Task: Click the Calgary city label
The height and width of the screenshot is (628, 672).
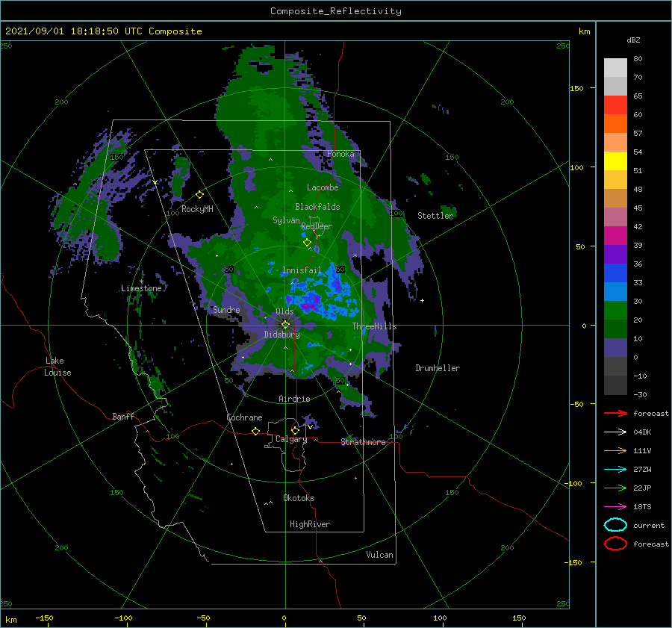Action: click(x=291, y=439)
